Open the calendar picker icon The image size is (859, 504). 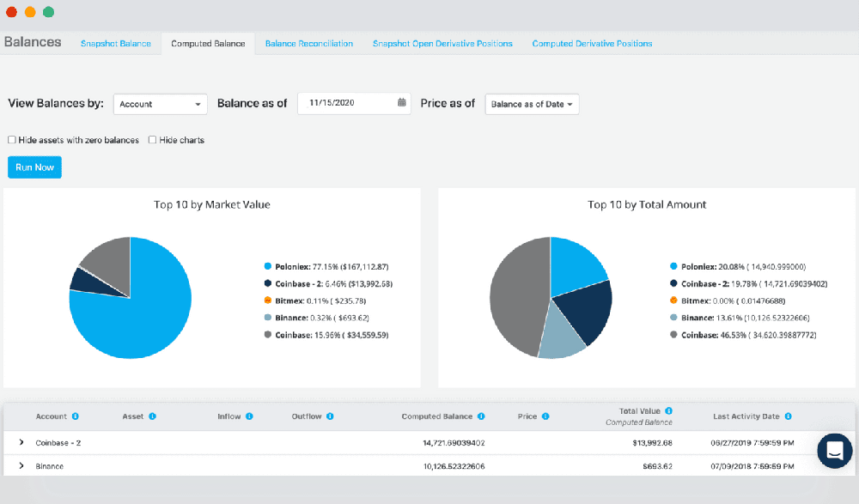coord(401,102)
